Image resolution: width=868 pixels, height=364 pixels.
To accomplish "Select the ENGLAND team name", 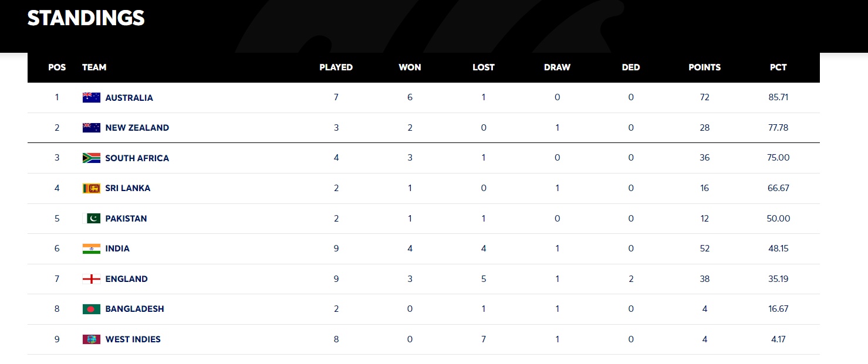I will click(x=126, y=279).
